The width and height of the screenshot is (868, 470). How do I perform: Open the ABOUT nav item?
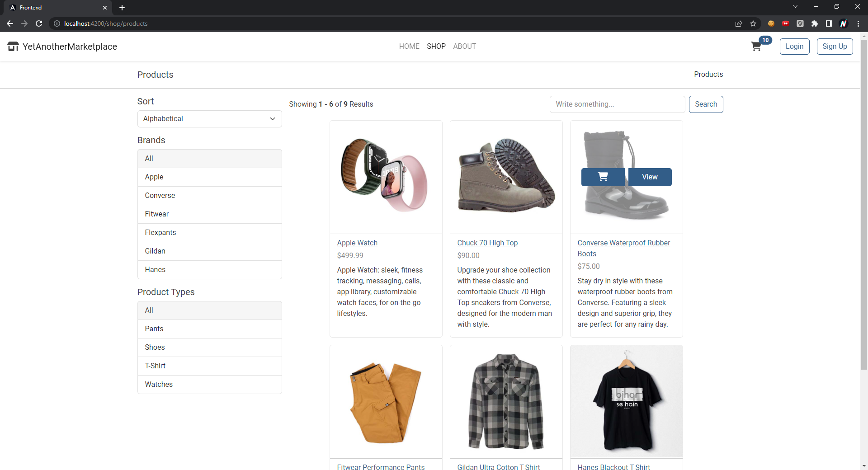click(x=464, y=46)
